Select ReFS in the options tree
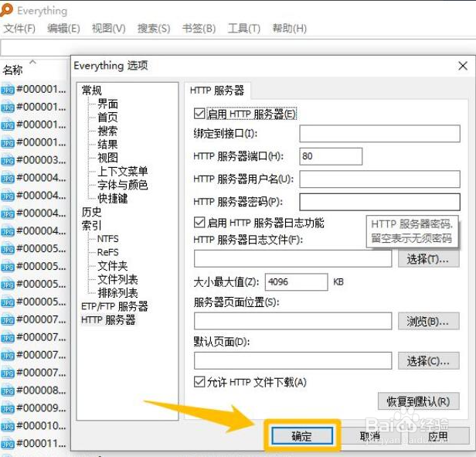Image resolution: width=476 pixels, height=457 pixels. click(107, 252)
